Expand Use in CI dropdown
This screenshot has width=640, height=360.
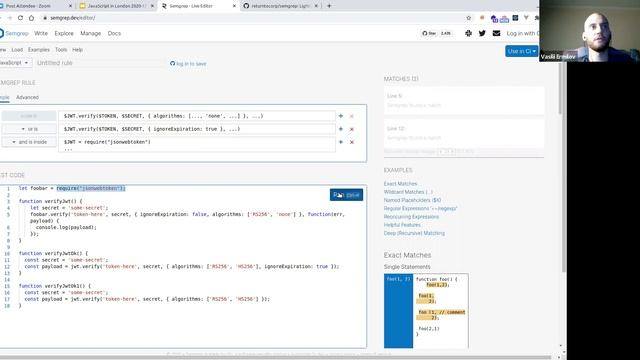(522, 51)
